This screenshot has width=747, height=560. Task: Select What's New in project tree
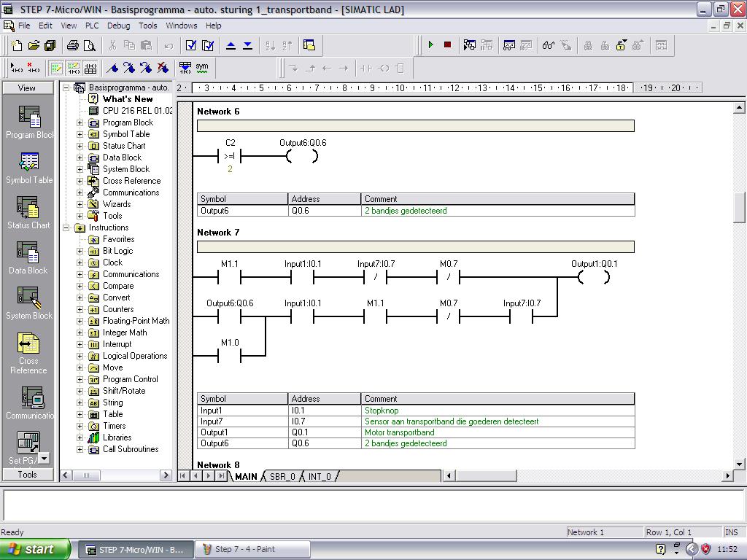(128, 99)
